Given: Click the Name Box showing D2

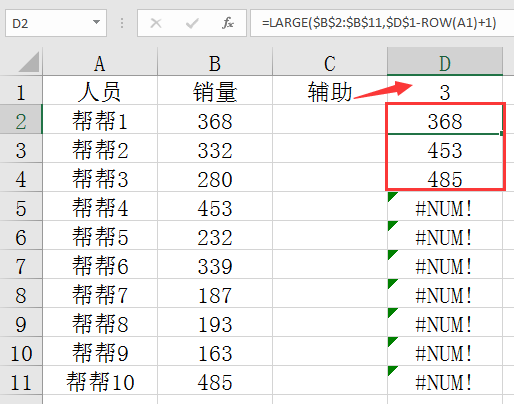Looking at the screenshot, I should point(56,23).
